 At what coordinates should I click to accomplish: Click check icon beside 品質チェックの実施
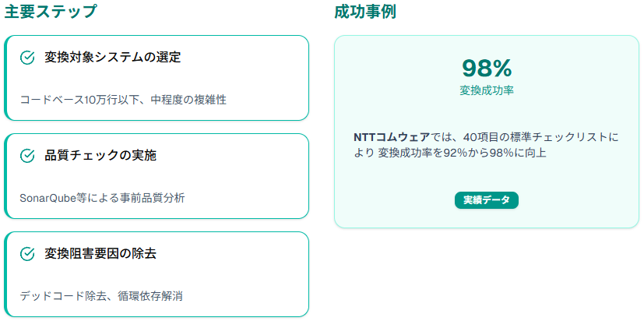[27, 156]
